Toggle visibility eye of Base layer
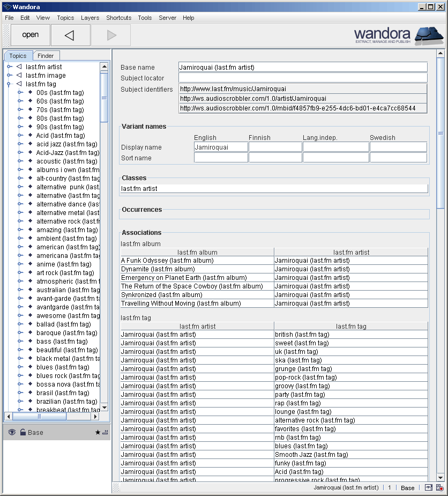 [12, 432]
